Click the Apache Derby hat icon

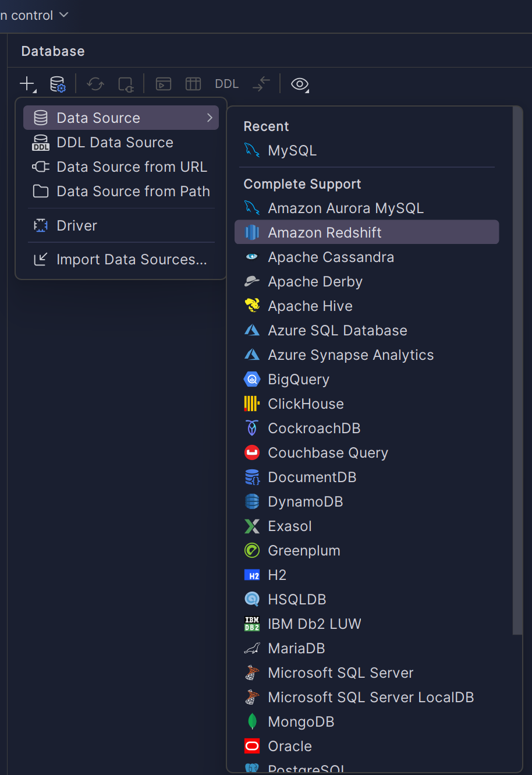[x=252, y=281]
